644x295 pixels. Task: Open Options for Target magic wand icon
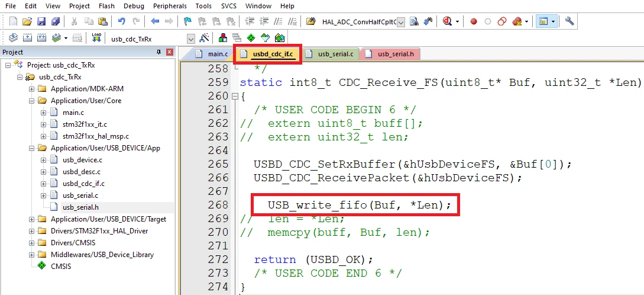coord(205,38)
